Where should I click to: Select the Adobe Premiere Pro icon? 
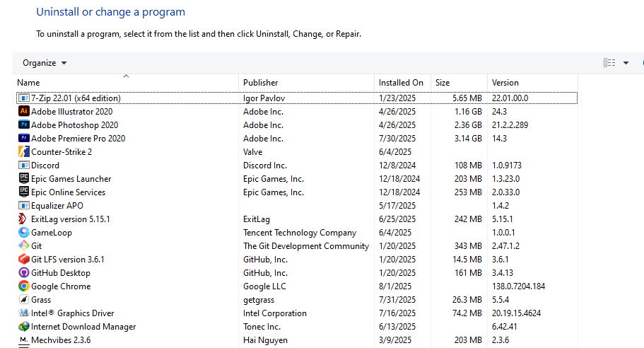tap(23, 138)
